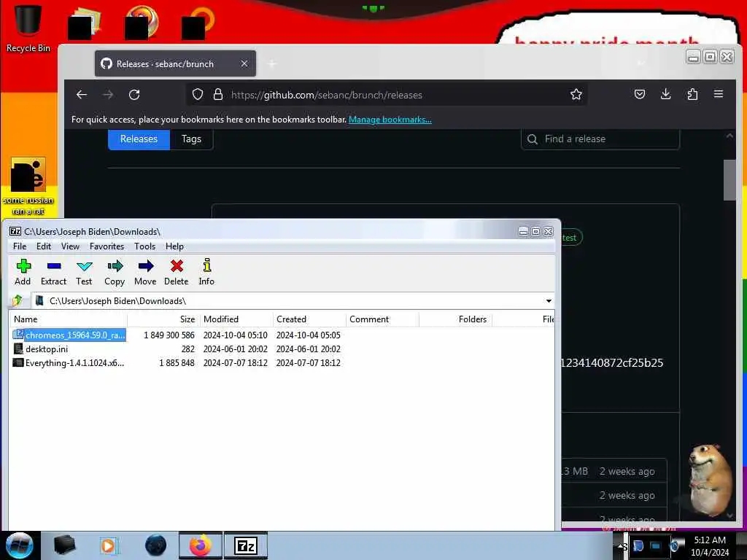Click the Firefox taskbar button
The height and width of the screenshot is (560, 747).
(201, 545)
